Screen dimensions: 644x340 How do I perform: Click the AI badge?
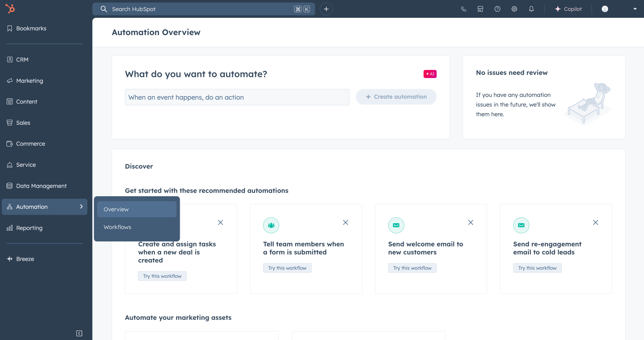point(430,74)
